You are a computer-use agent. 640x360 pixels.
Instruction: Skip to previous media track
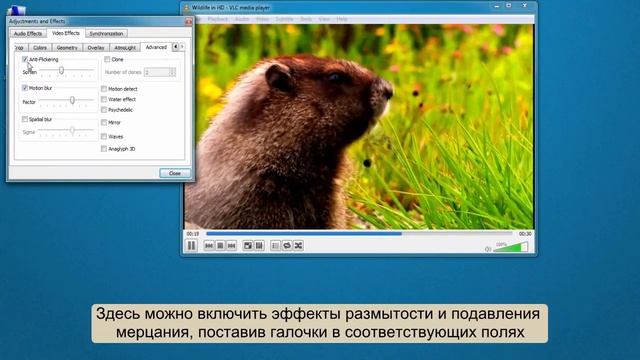click(x=209, y=246)
